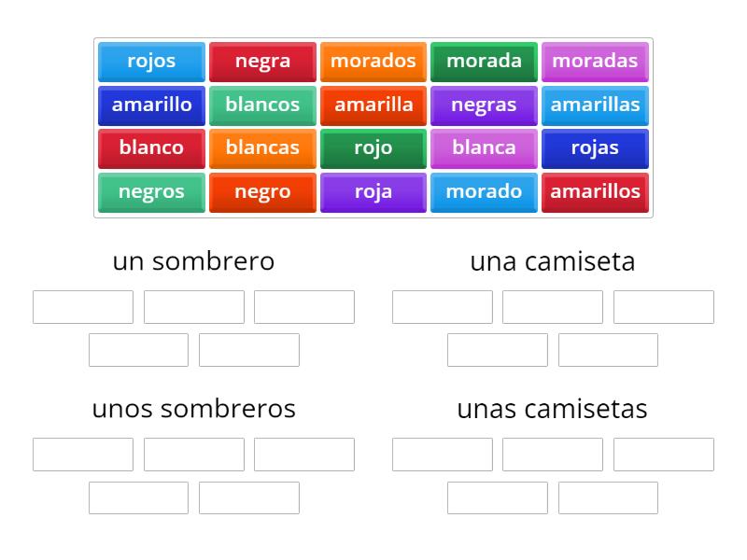Select the 'amarilla' word tile
Screen dimensions: 747x560
(x=373, y=105)
